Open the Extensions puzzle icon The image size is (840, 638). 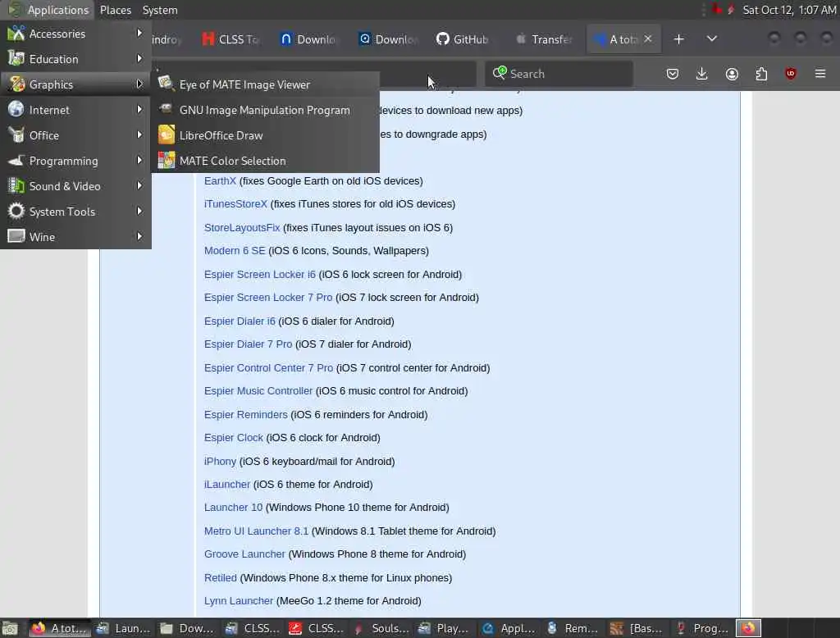point(761,73)
